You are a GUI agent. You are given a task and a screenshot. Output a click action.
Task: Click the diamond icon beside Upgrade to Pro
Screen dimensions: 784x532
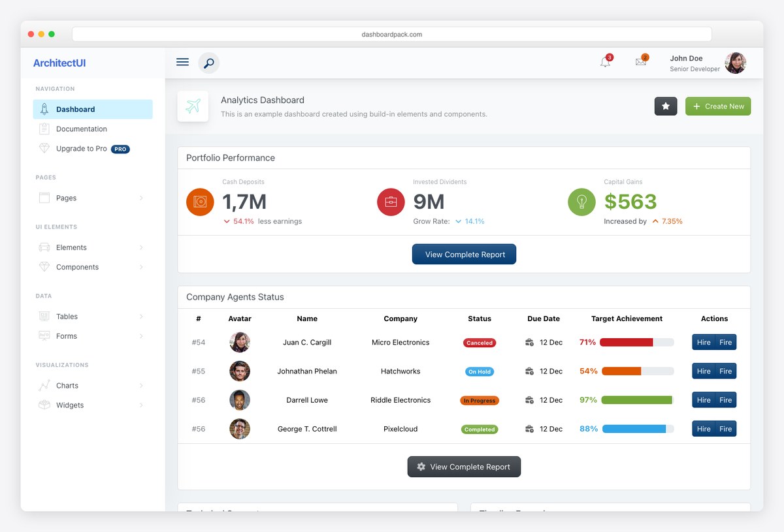(x=44, y=148)
